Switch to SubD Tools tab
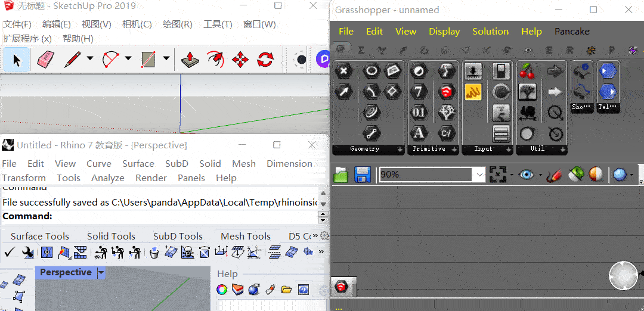 [178, 237]
